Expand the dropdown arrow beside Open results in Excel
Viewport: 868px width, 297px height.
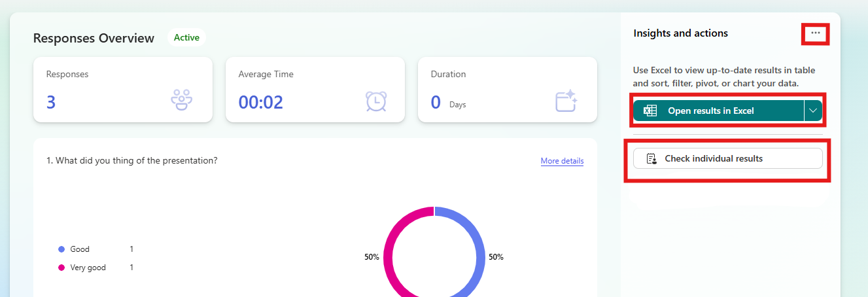pyautogui.click(x=812, y=111)
